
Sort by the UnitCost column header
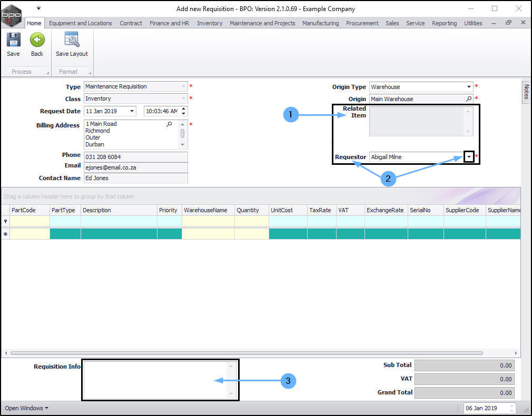click(288, 210)
